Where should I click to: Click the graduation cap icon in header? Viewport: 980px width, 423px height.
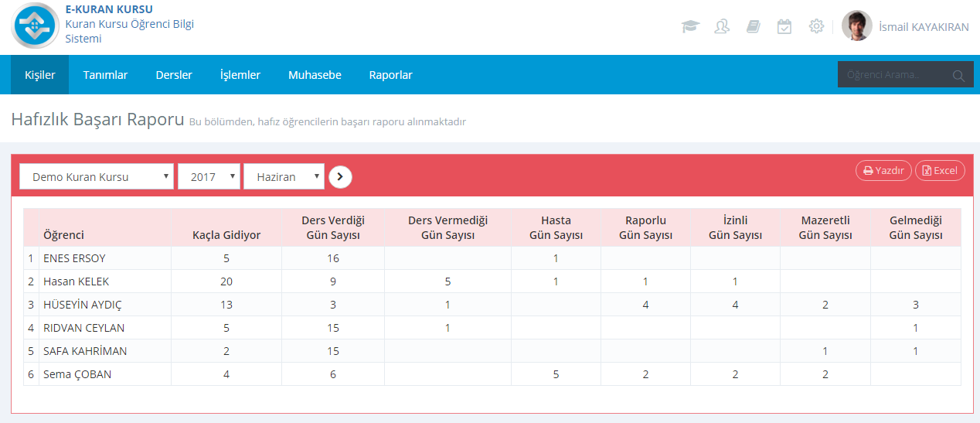[690, 26]
